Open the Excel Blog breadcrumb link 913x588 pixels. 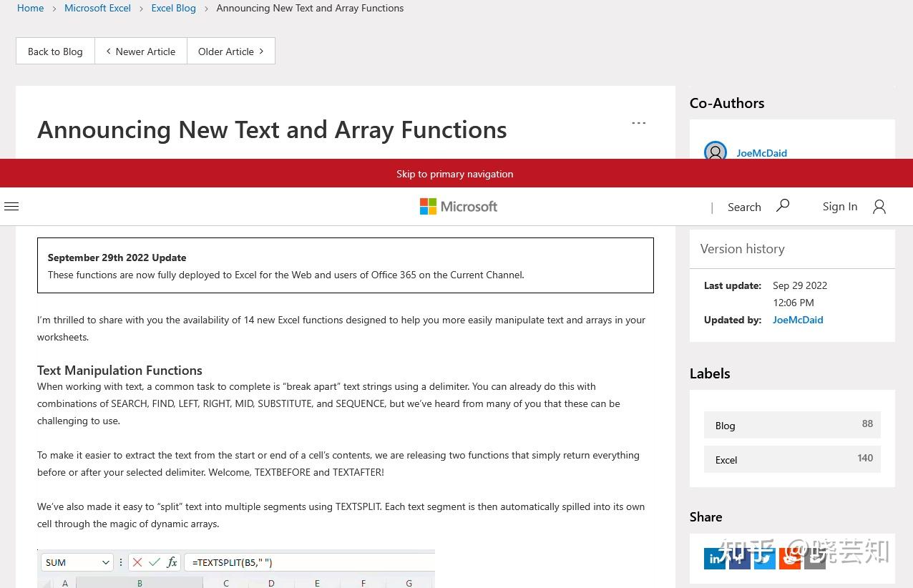point(173,8)
